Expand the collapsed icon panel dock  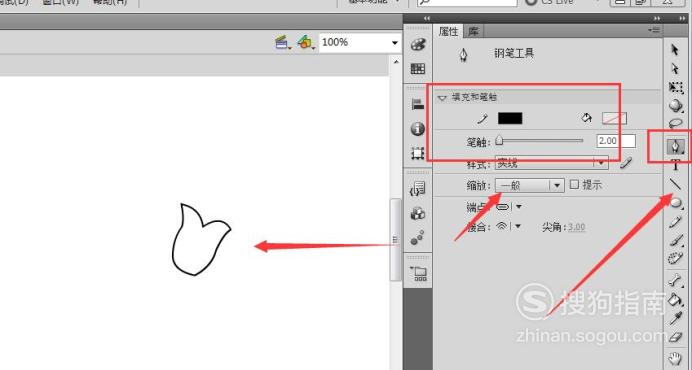click(x=427, y=18)
